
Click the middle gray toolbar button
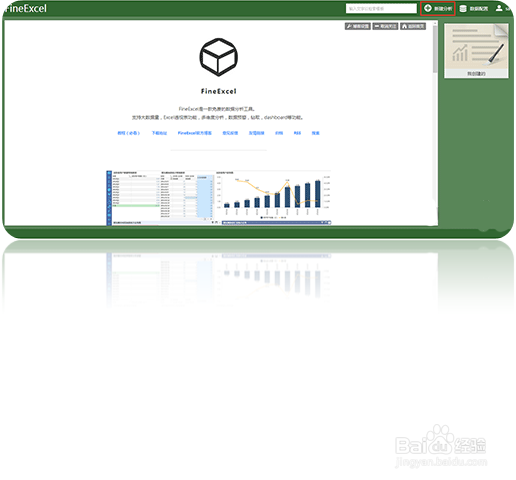(385, 26)
